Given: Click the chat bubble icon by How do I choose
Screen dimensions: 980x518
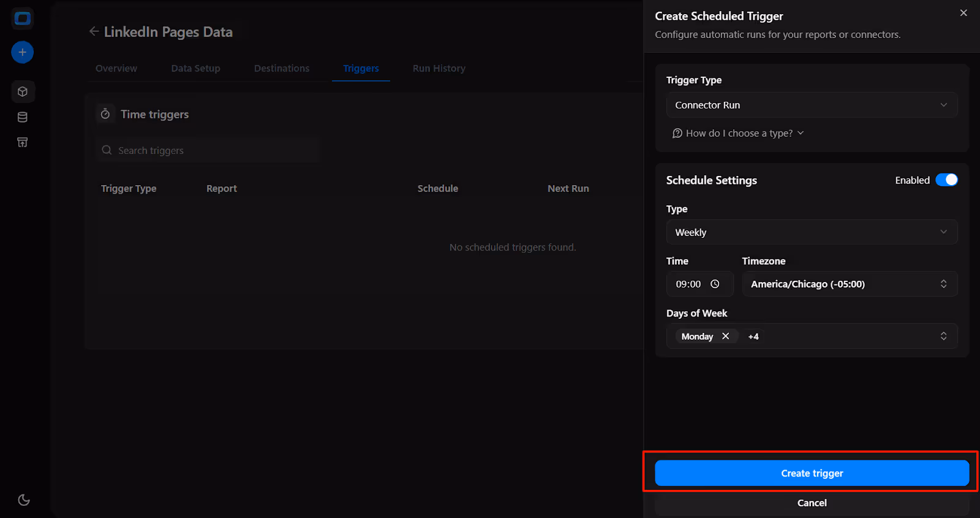Looking at the screenshot, I should 677,133.
